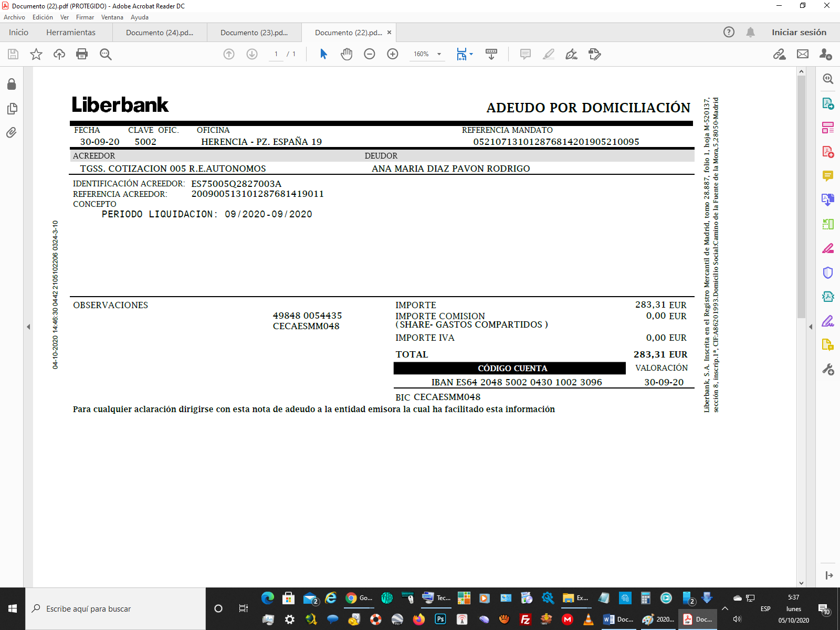Screen dimensions: 840x630
Task: Open the page thumbnails panel
Action: pyautogui.click(x=12, y=109)
